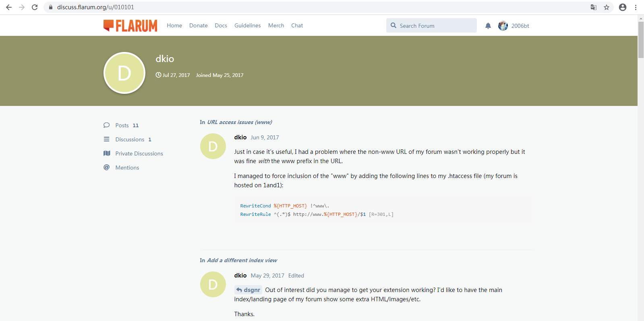Click the dsgnr reply mention
Screen dimensions: 644x321
tap(248, 290)
